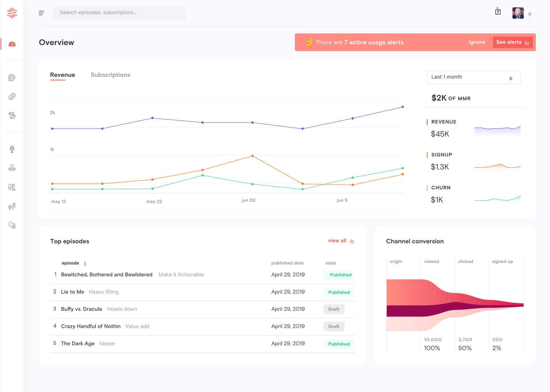This screenshot has height=392, width=550.
Task: Select the Revenue tab
Action: (62, 75)
